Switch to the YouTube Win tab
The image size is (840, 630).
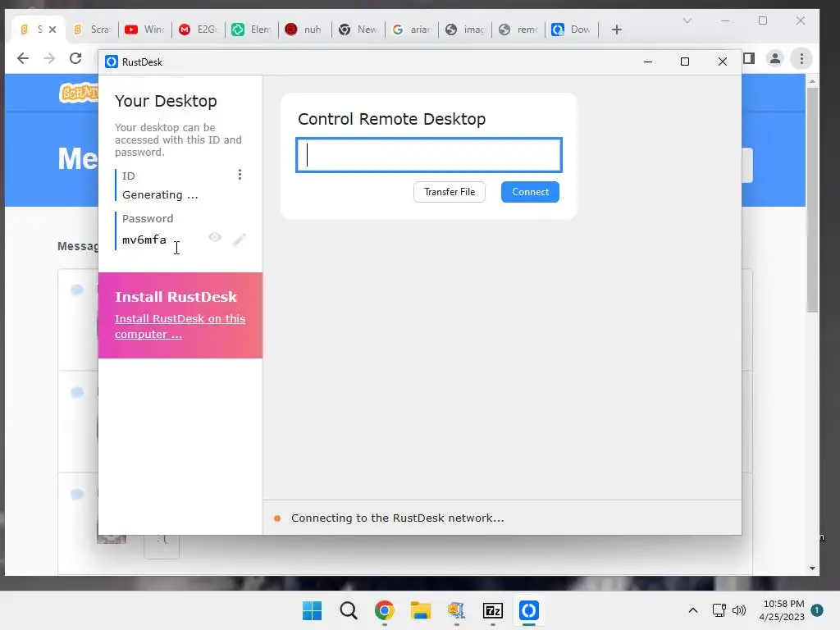point(144,30)
